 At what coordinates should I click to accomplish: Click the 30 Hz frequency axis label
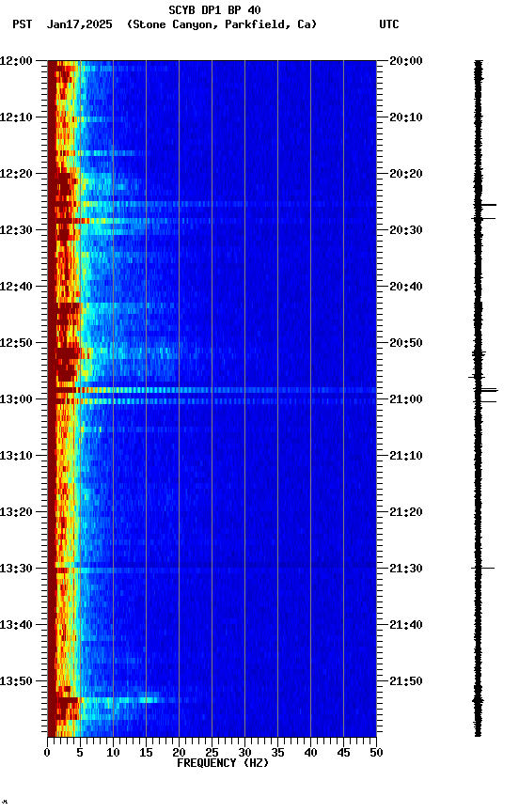(244, 753)
